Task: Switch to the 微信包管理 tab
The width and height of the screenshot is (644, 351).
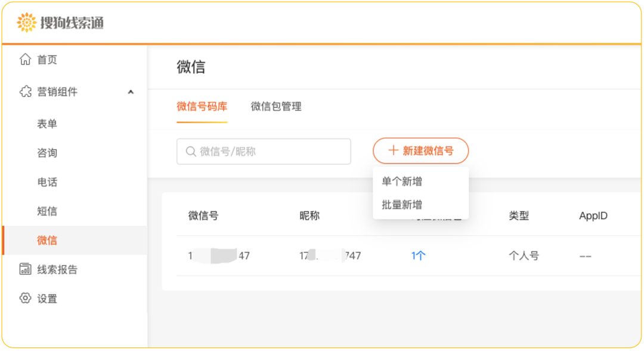Action: [276, 107]
